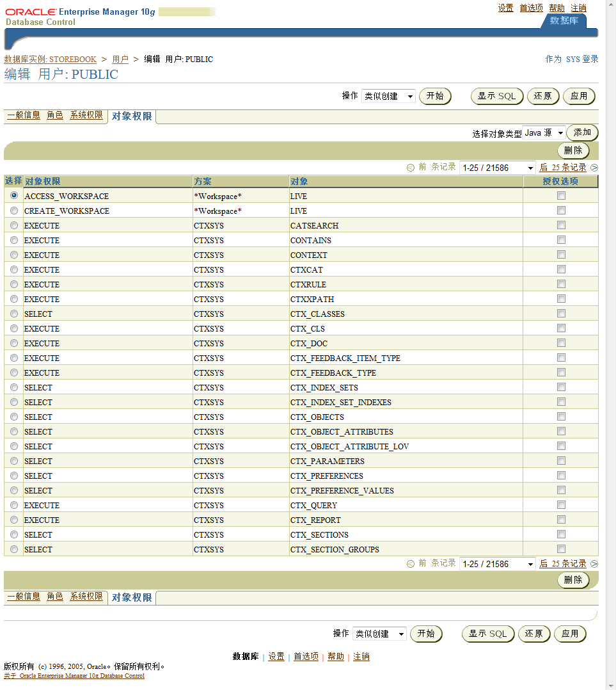Switch to the top 角色 tab

(x=55, y=115)
